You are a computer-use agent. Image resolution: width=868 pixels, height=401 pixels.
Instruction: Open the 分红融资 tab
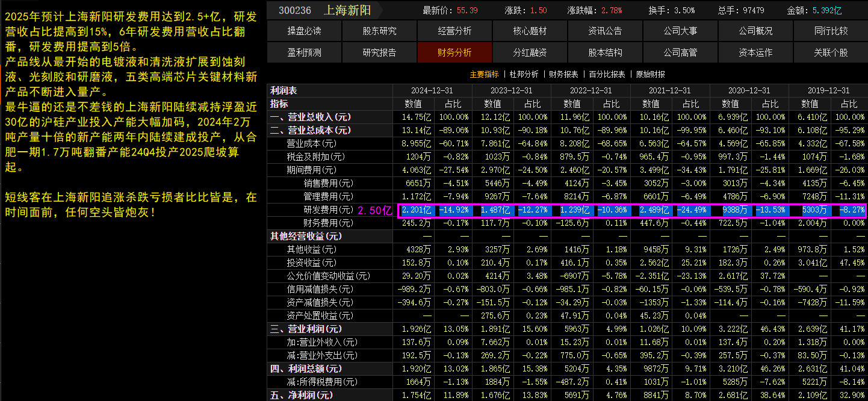pos(530,52)
